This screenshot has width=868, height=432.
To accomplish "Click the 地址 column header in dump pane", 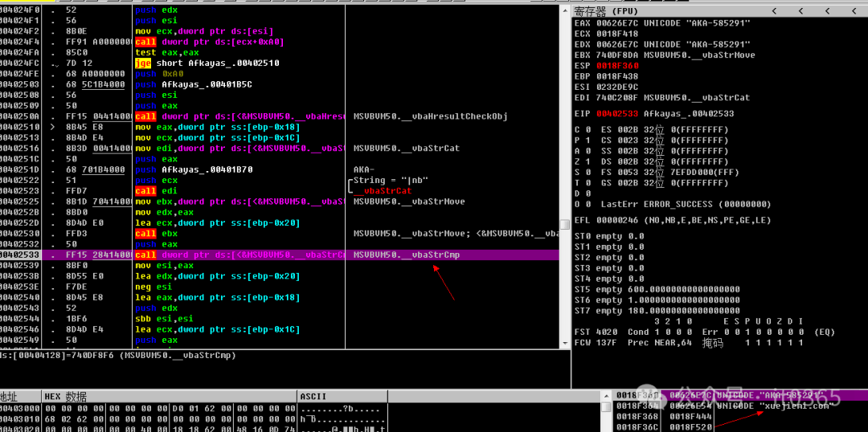I will pos(10,397).
